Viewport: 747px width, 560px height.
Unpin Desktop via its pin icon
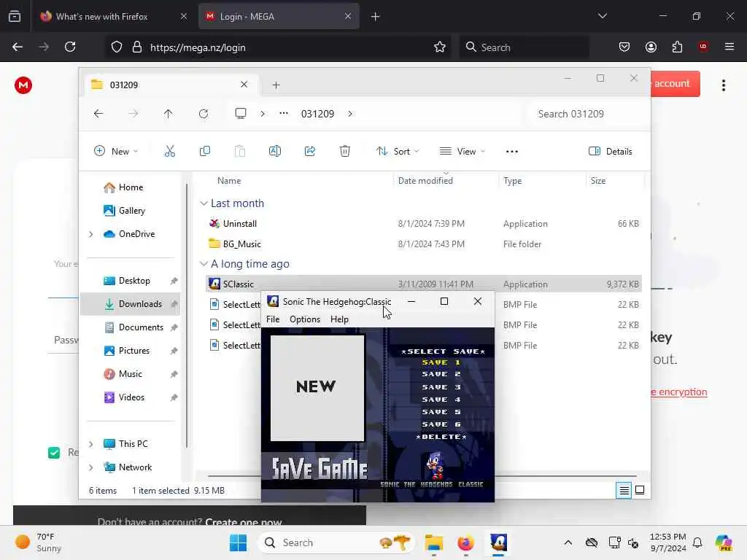point(174,281)
